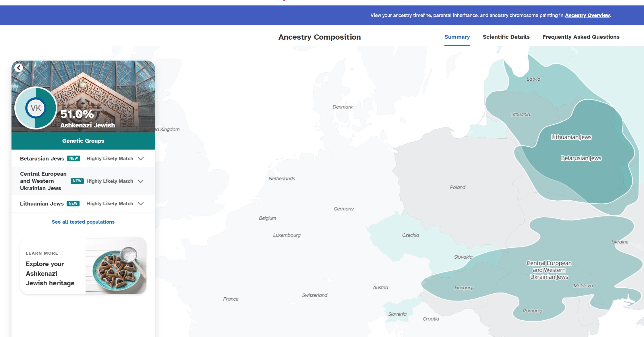Screen dimensions: 644x337
Task: Open the Summary tab
Action: (x=457, y=37)
